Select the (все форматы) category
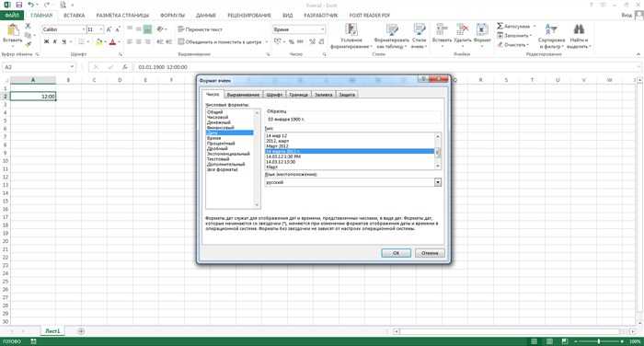This screenshot has height=346, width=644. pos(223,169)
